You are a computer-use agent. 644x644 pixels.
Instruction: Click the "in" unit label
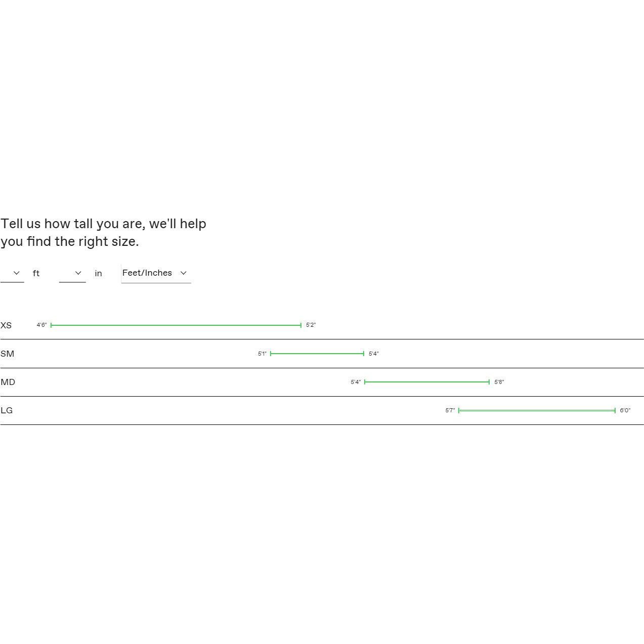(98, 274)
